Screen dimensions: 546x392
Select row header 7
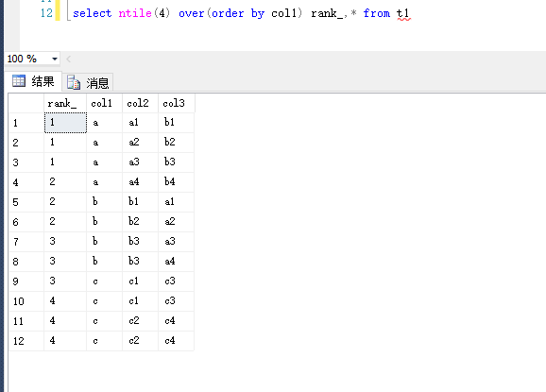click(26, 242)
